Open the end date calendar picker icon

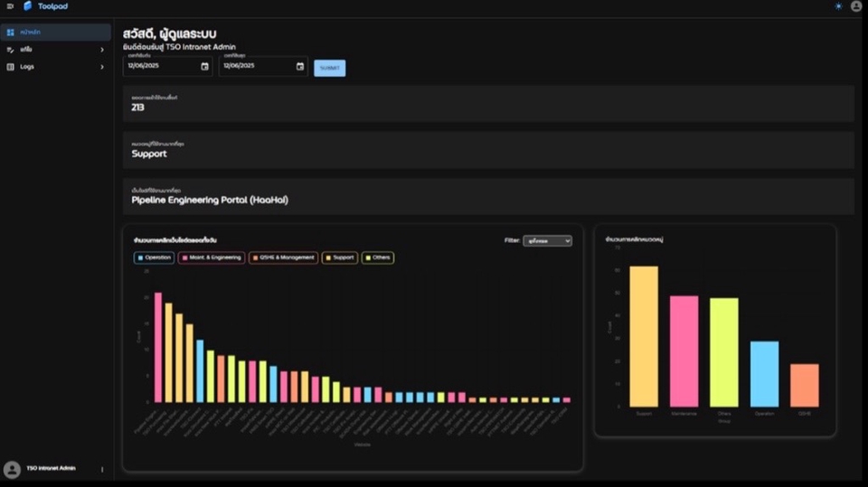(300, 66)
